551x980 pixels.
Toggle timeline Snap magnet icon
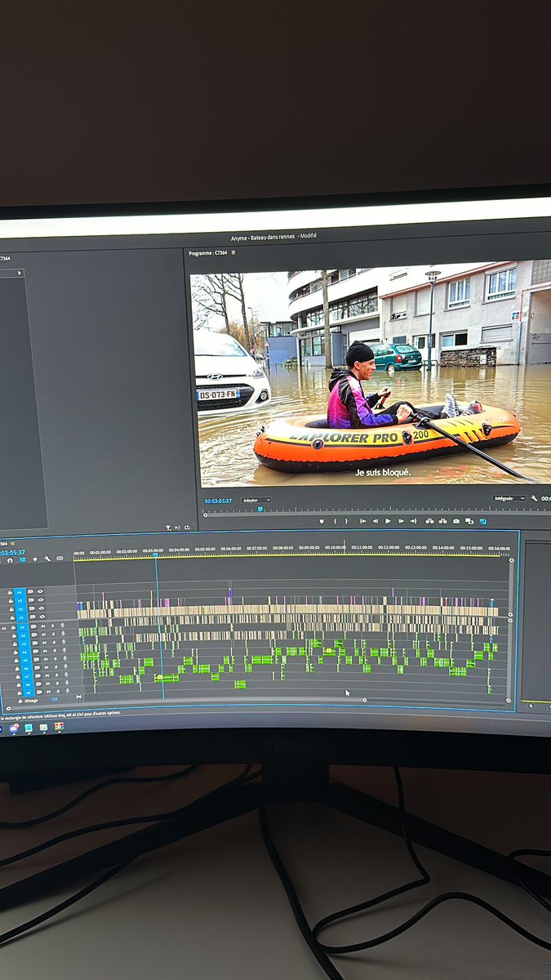coord(10,560)
